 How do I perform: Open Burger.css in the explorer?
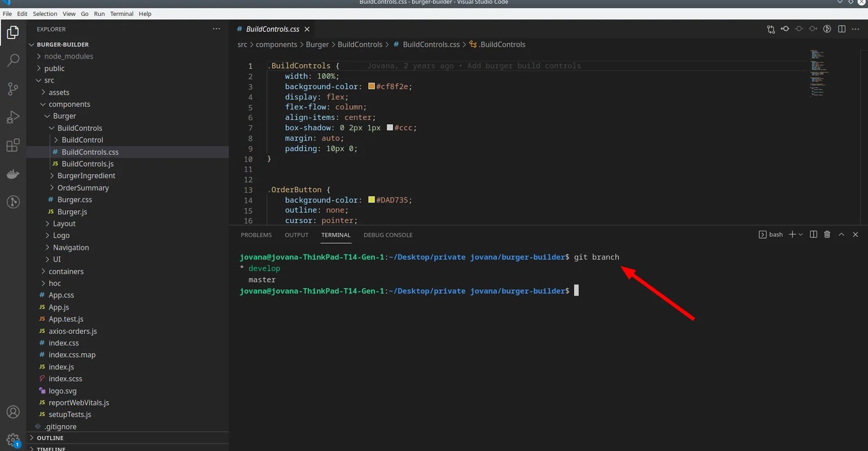127,200
